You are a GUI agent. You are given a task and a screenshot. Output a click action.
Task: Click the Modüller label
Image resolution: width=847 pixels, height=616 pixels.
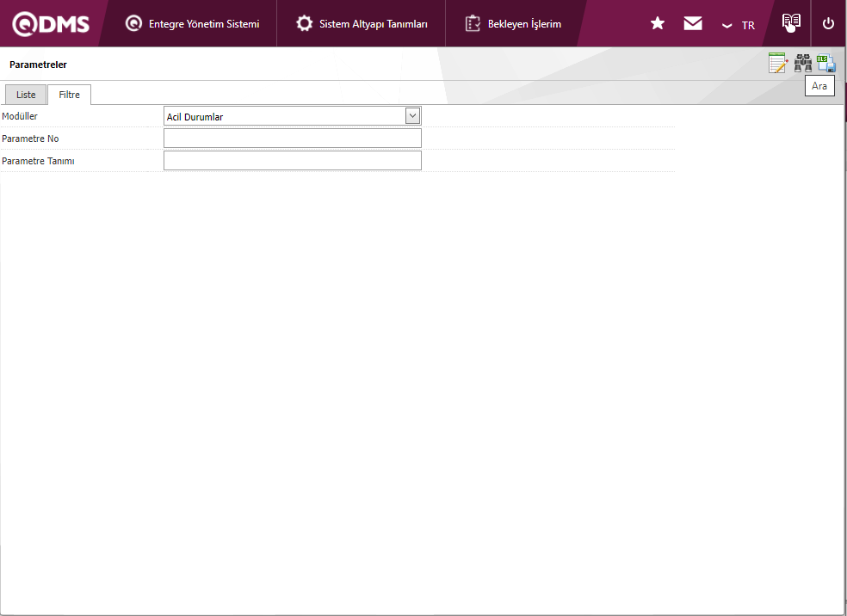click(x=20, y=116)
